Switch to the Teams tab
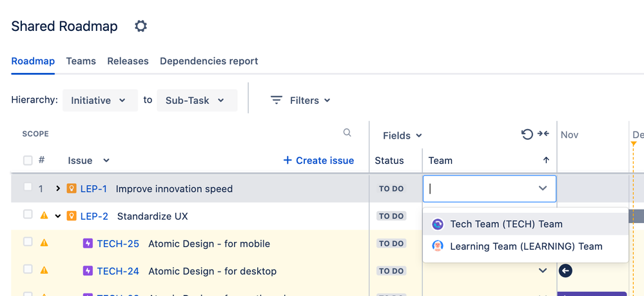 (x=81, y=61)
